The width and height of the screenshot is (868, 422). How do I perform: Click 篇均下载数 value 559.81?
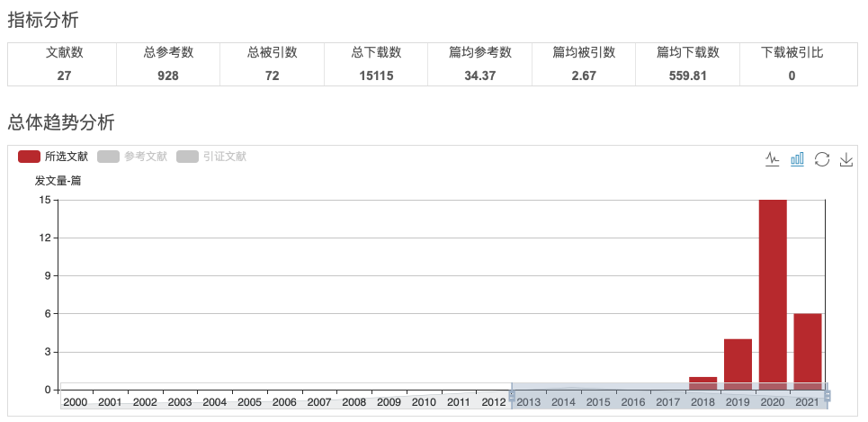tap(687, 76)
